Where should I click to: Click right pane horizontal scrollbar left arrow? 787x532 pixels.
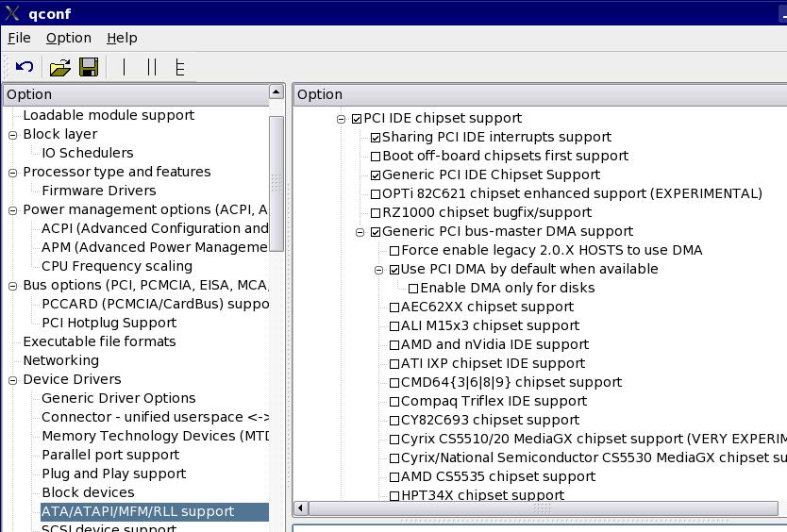pyautogui.click(x=301, y=507)
